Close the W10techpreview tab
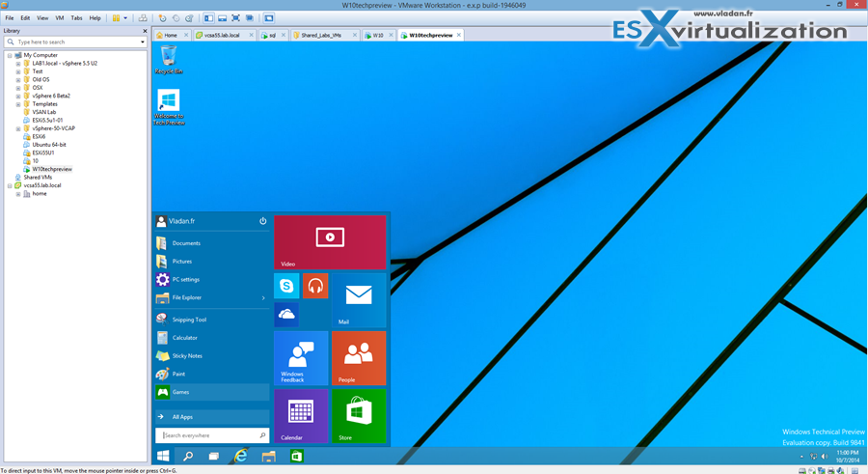 coord(459,35)
